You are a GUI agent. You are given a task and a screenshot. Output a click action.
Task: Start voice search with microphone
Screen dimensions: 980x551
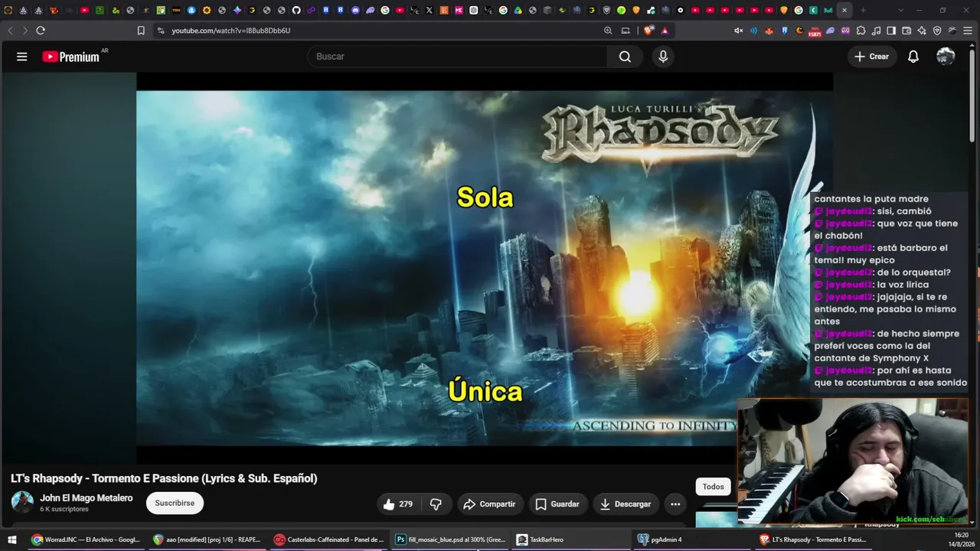click(663, 57)
